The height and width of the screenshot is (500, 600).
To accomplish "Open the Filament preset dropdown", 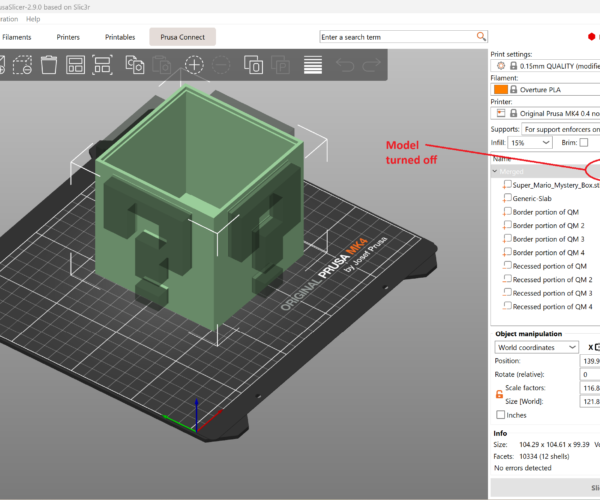I will 546,90.
